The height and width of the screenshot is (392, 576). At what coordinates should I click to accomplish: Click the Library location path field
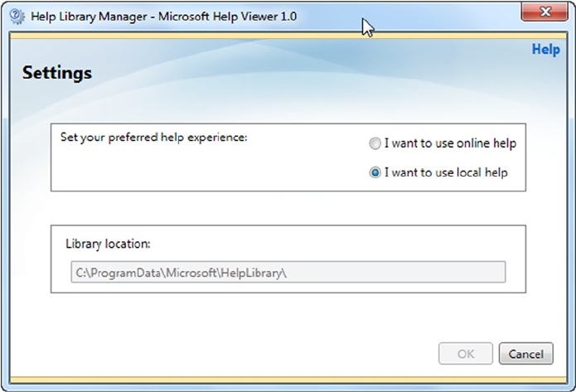point(288,272)
